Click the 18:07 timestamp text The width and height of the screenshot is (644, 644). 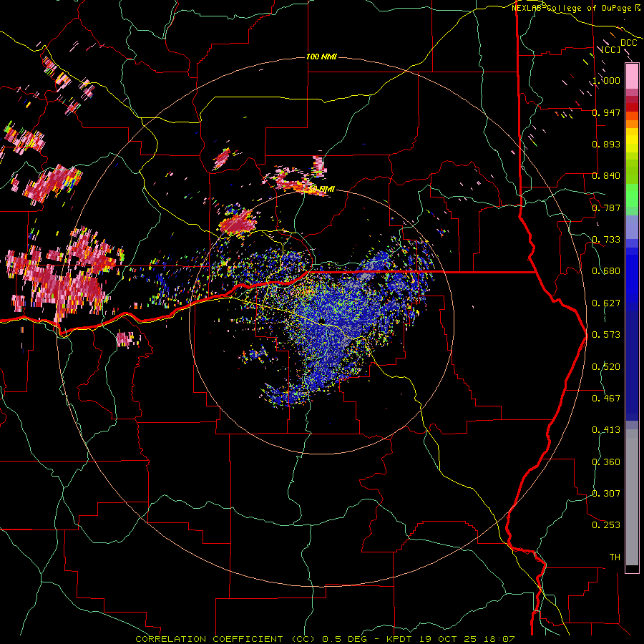pos(499,639)
